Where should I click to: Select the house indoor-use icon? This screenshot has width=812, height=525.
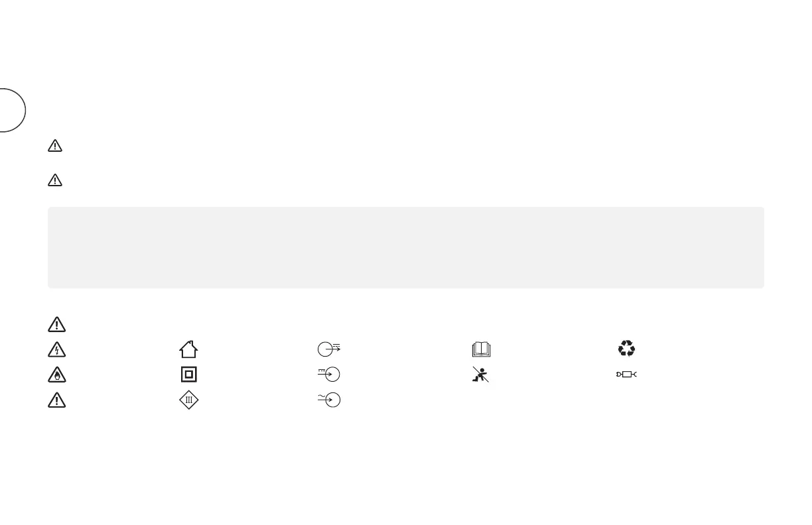tap(188, 348)
